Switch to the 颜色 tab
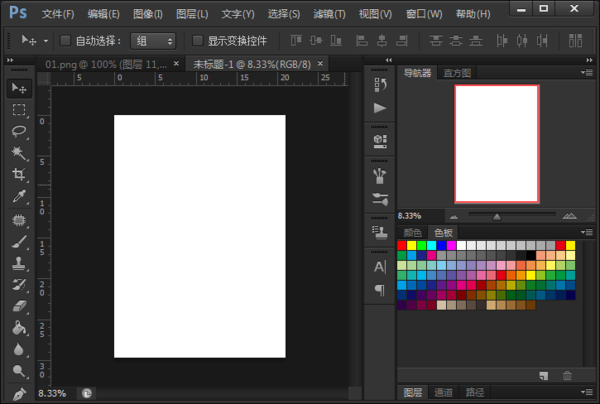600x404 pixels. pyautogui.click(x=412, y=232)
